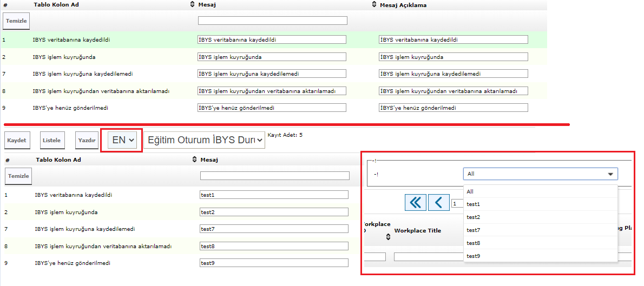644x286 pixels.
Task: Select test7 from the dropdown list
Action: click(x=474, y=230)
